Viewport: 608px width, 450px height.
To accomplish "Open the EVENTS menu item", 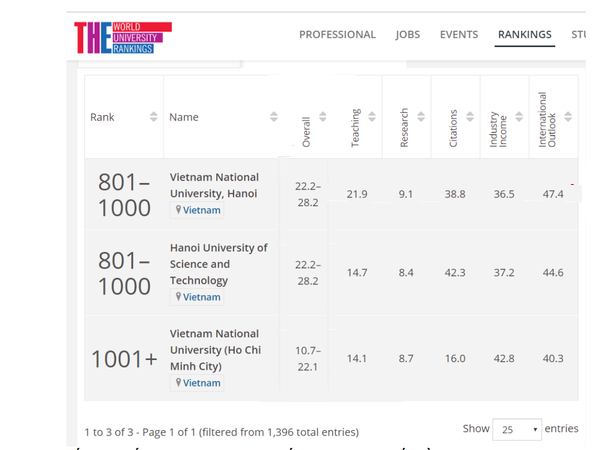I will click(x=459, y=35).
